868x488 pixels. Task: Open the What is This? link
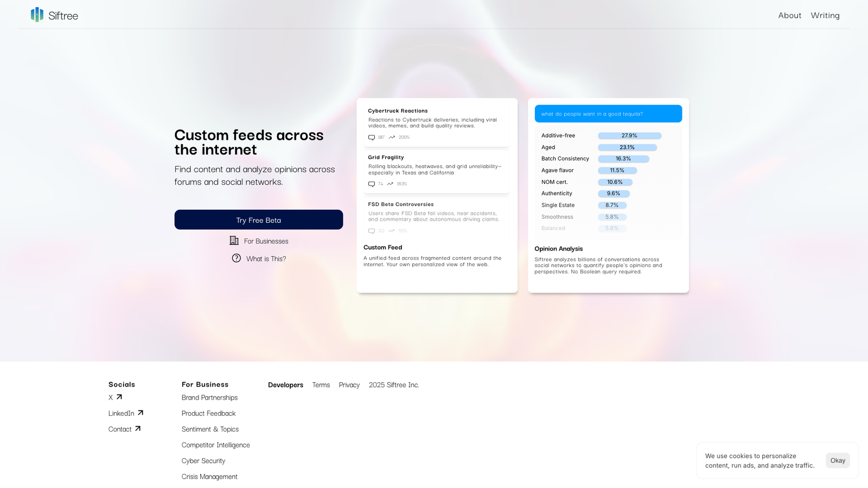[x=266, y=259]
